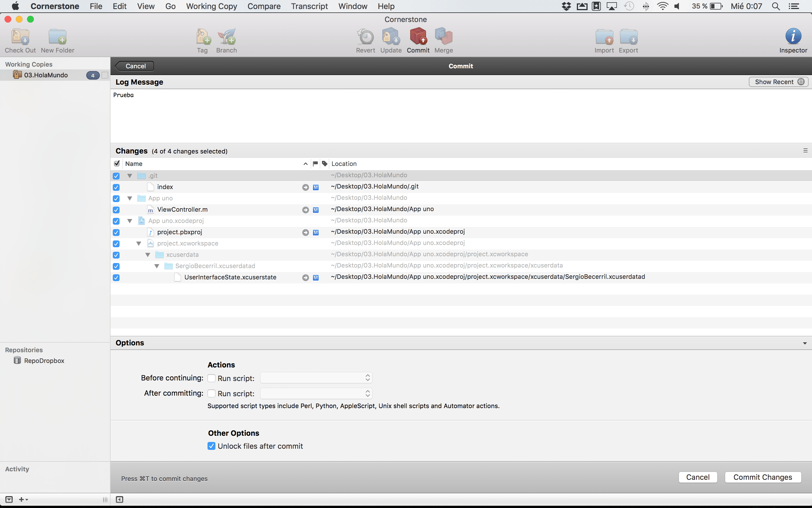Enable After committing Run script checkbox
The height and width of the screenshot is (508, 812).
211,393
